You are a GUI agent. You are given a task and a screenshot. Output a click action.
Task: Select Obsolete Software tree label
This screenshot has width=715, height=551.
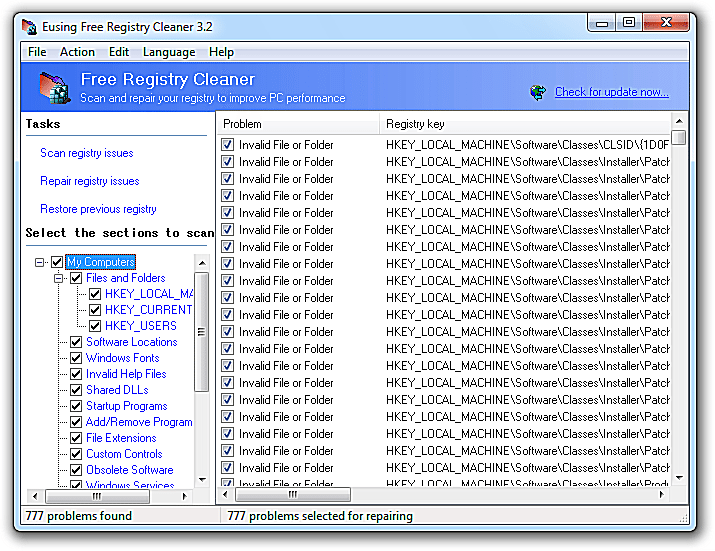click(x=130, y=470)
